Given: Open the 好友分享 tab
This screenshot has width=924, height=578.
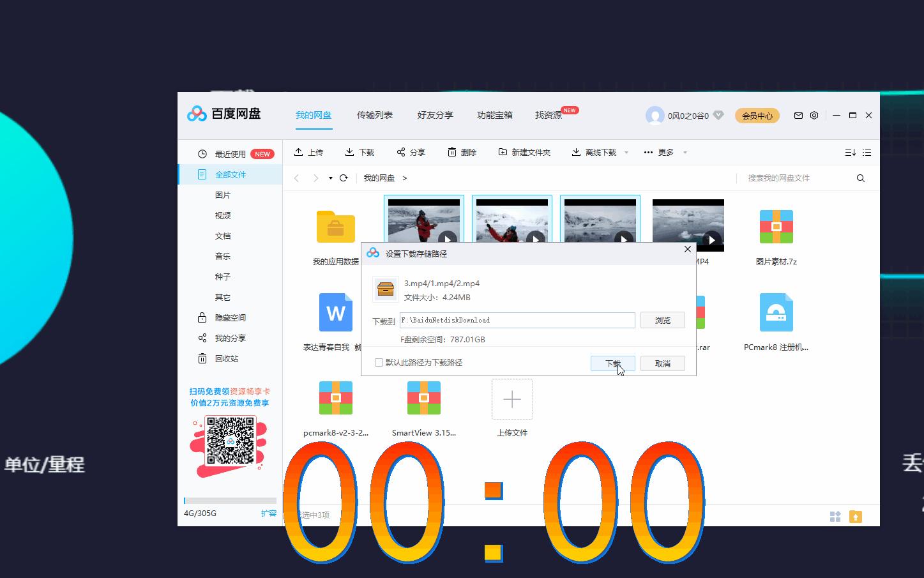Looking at the screenshot, I should pos(435,115).
